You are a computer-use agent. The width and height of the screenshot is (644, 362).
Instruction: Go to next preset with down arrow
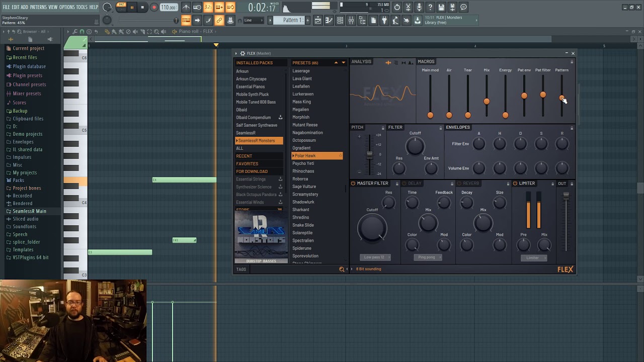coord(343,63)
